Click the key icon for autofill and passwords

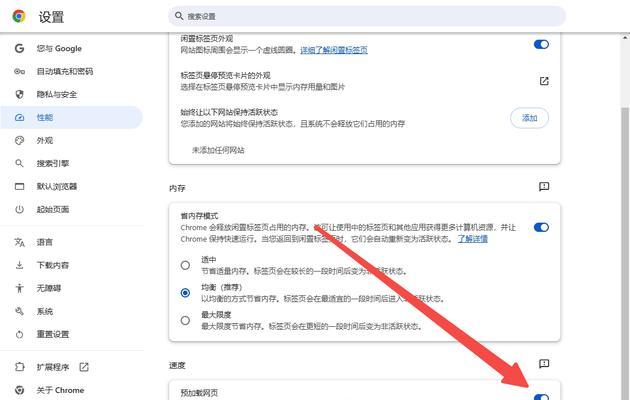(19, 71)
